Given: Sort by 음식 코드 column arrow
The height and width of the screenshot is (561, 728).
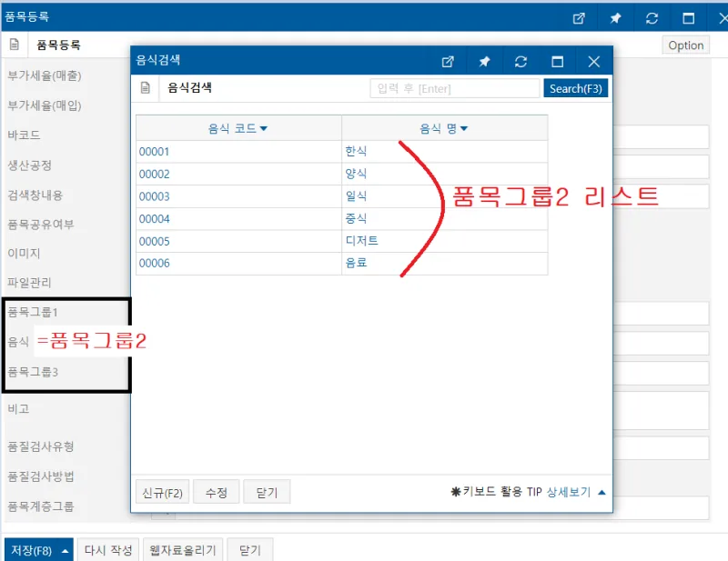Looking at the screenshot, I should [264, 128].
